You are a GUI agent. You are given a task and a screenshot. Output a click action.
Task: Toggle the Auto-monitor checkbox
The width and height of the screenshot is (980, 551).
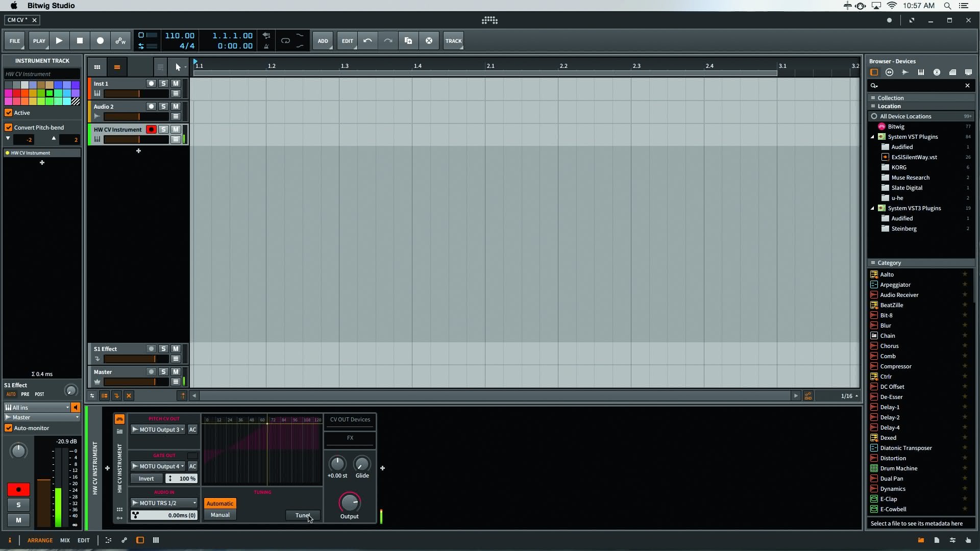point(9,428)
